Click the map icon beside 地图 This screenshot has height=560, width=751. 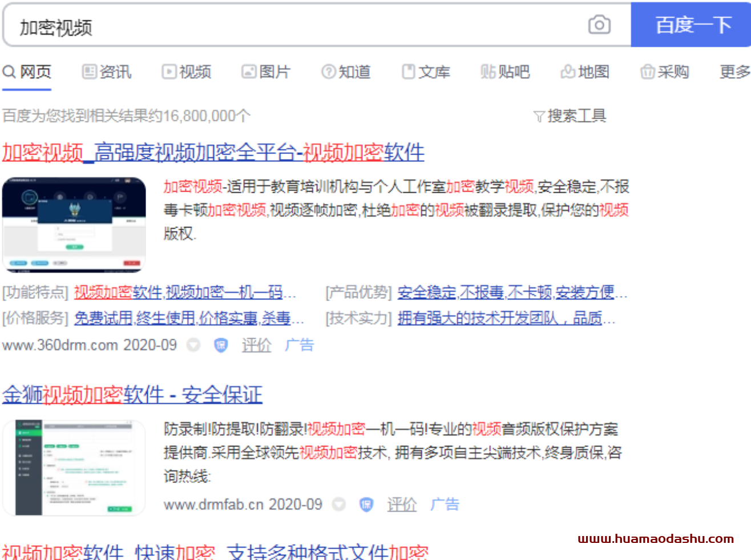click(x=568, y=72)
